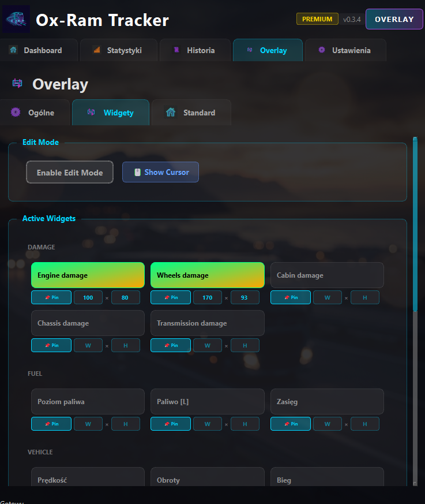The width and height of the screenshot is (425, 504).
Task: Click the gear icon on Ogólne tab
Action: coord(16,113)
